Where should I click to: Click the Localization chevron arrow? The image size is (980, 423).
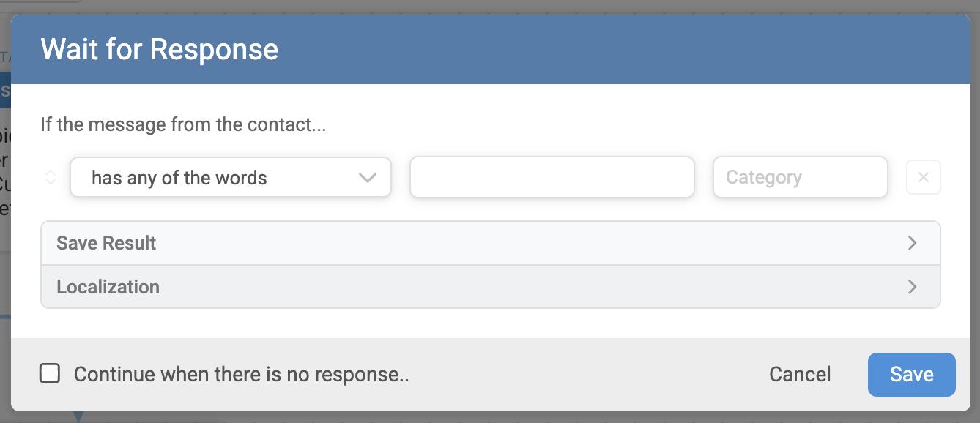point(912,287)
